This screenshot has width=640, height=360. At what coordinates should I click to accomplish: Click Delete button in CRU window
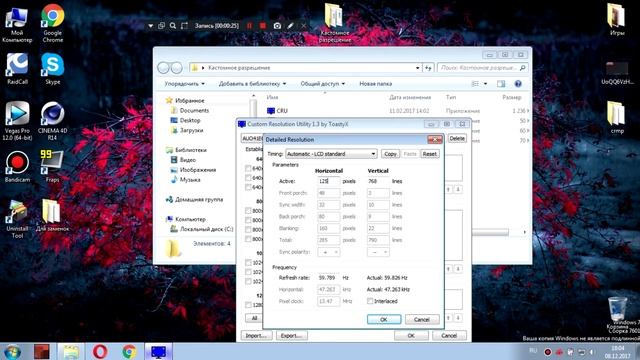457,138
